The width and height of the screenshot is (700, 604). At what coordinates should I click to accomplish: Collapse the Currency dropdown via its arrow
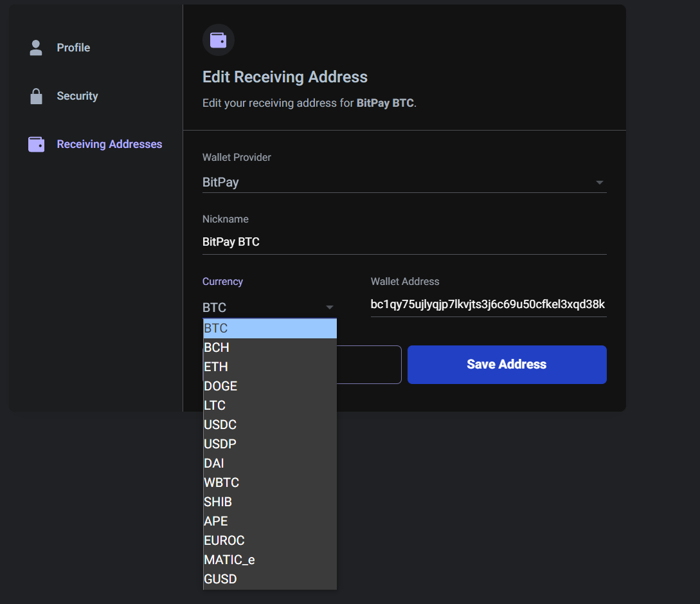pyautogui.click(x=330, y=307)
